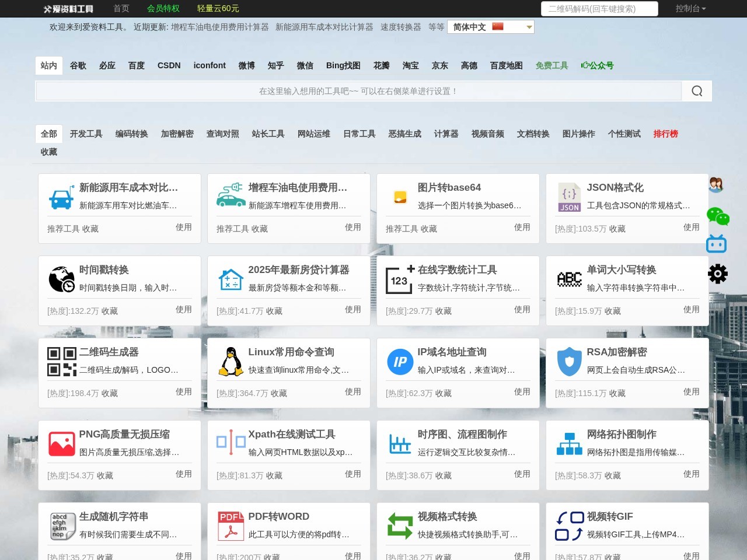The width and height of the screenshot is (747, 560).
Task: Open the JSON formatter icon
Action: coord(570,198)
